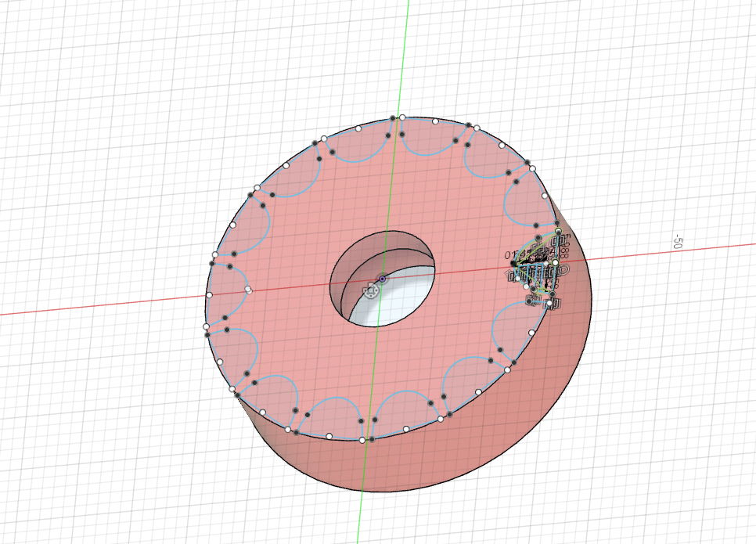Select the purple origin point at the center

click(x=383, y=279)
